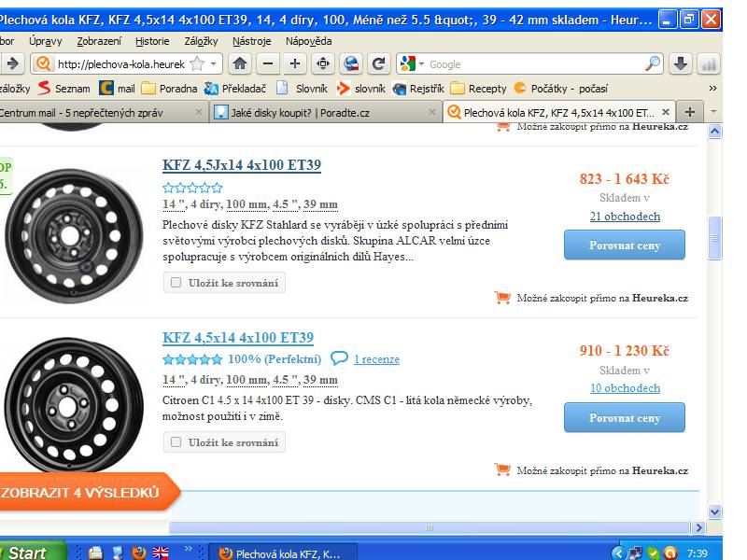Go forward with the navigation arrow
The height and width of the screenshot is (560, 747).
13,63
